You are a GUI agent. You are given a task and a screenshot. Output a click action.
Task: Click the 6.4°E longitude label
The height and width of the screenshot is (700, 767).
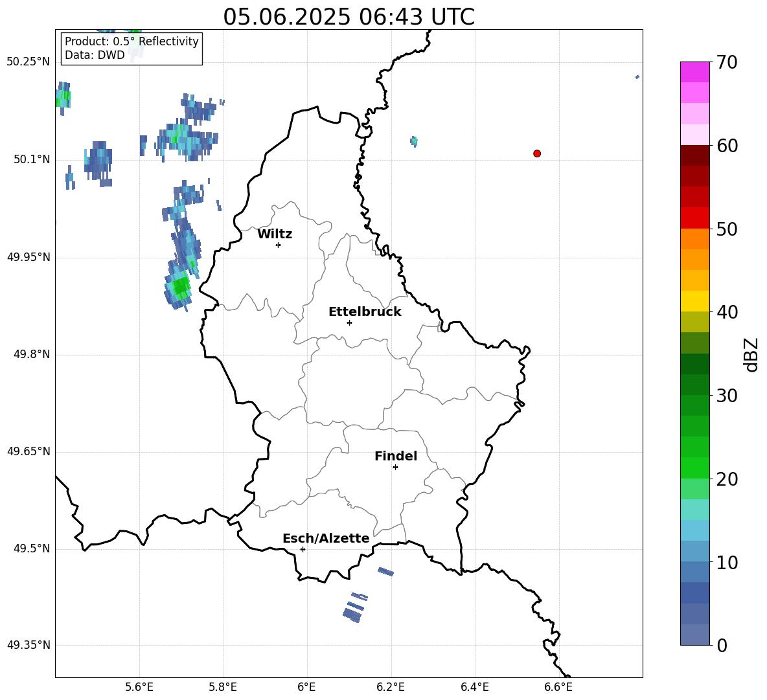474,687
